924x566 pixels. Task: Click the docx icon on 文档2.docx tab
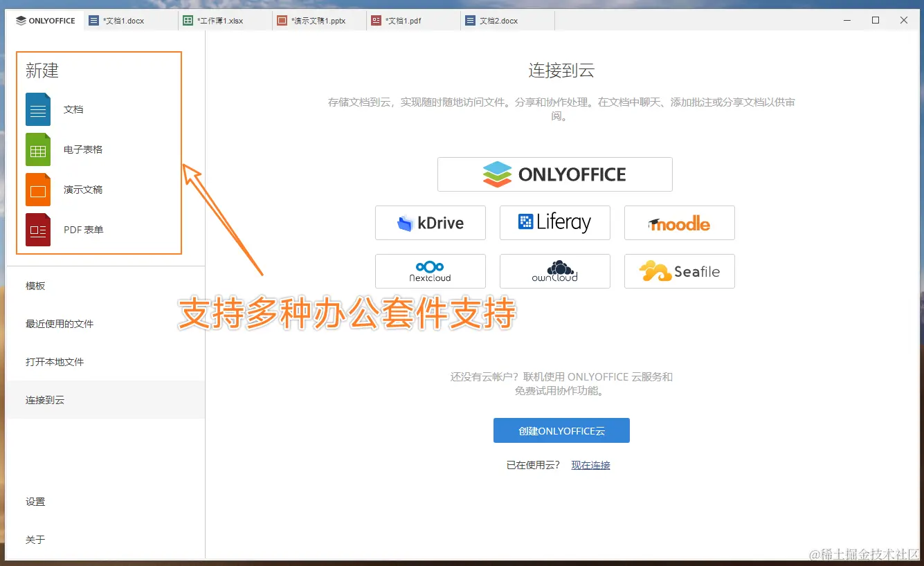click(471, 21)
